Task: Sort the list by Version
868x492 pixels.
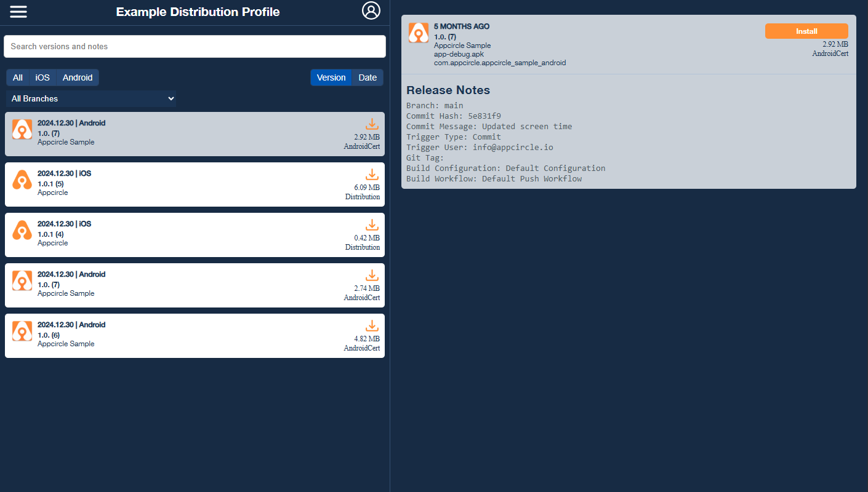Action: [x=331, y=77]
